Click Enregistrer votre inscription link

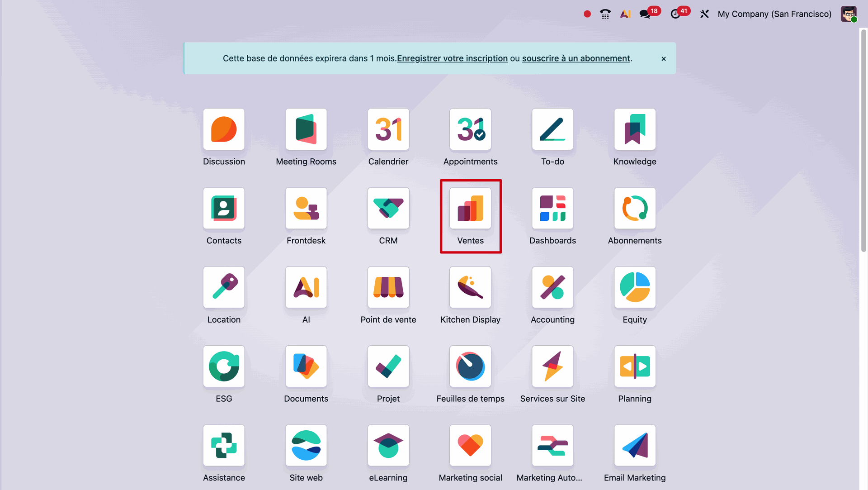(452, 58)
